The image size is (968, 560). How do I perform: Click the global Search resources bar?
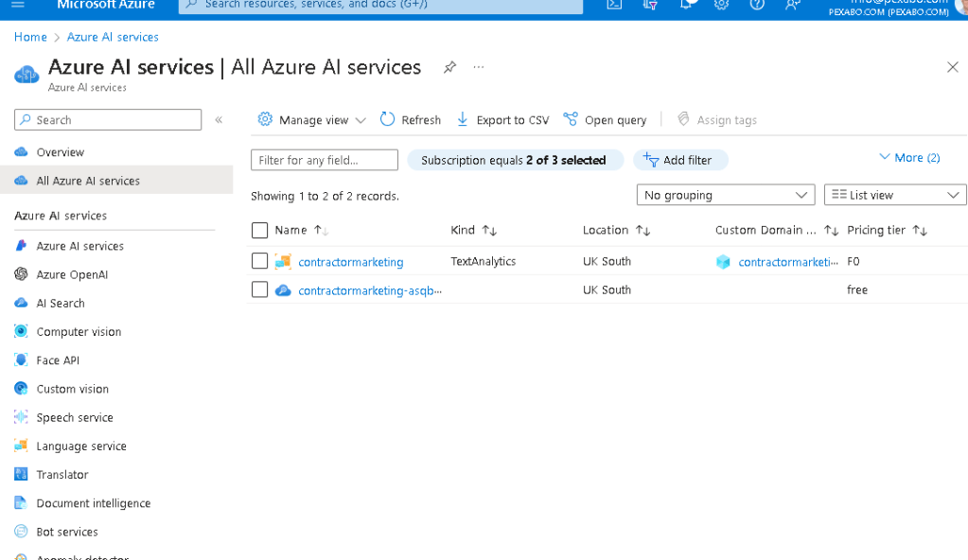click(381, 5)
